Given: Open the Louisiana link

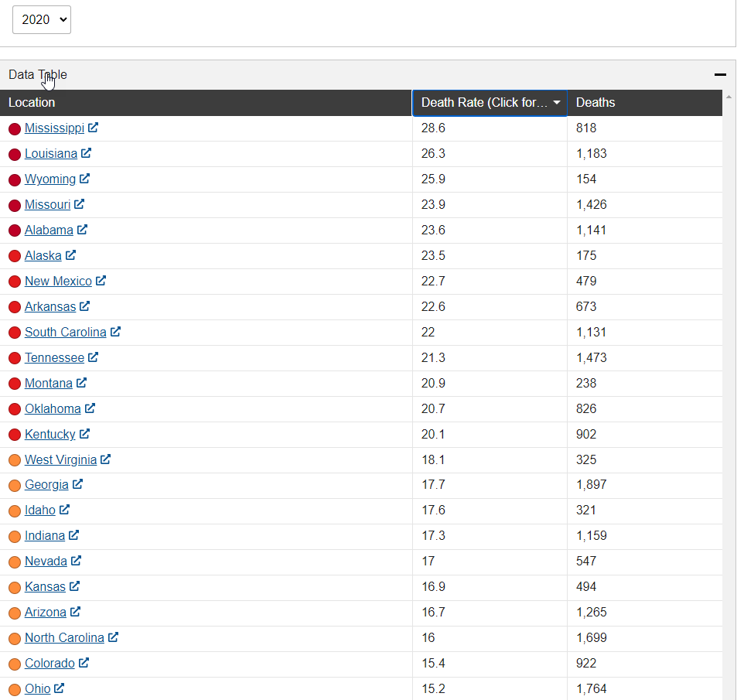Looking at the screenshot, I should (x=51, y=154).
